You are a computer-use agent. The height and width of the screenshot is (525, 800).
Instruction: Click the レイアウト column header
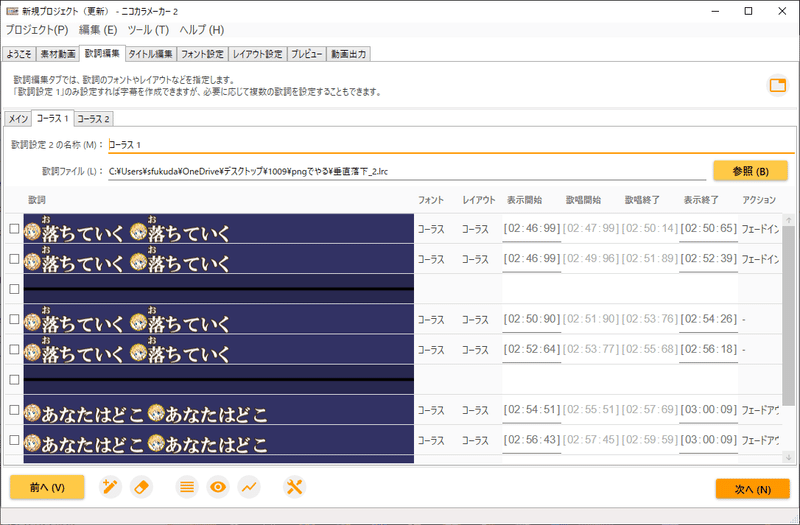coord(479,200)
